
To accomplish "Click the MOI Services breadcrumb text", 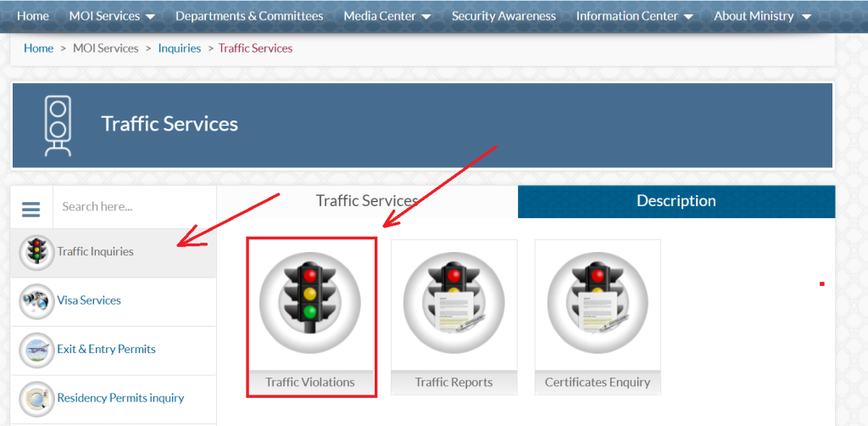I will click(x=106, y=48).
